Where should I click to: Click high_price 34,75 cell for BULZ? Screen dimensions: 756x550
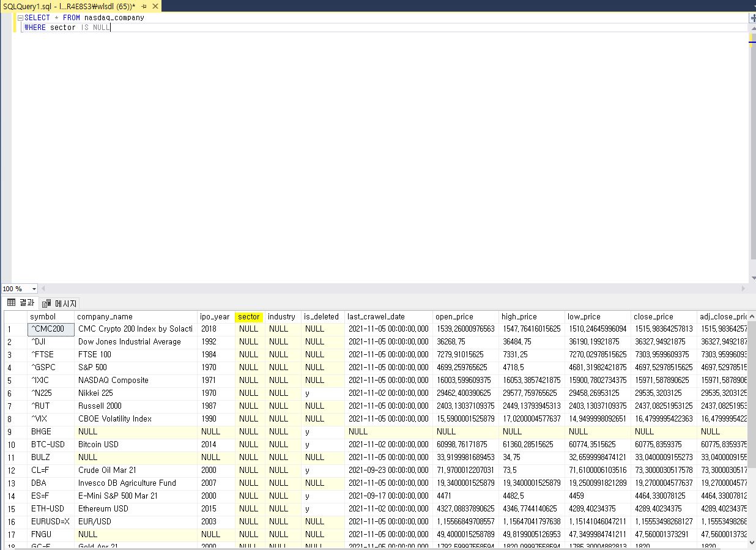tap(532, 458)
